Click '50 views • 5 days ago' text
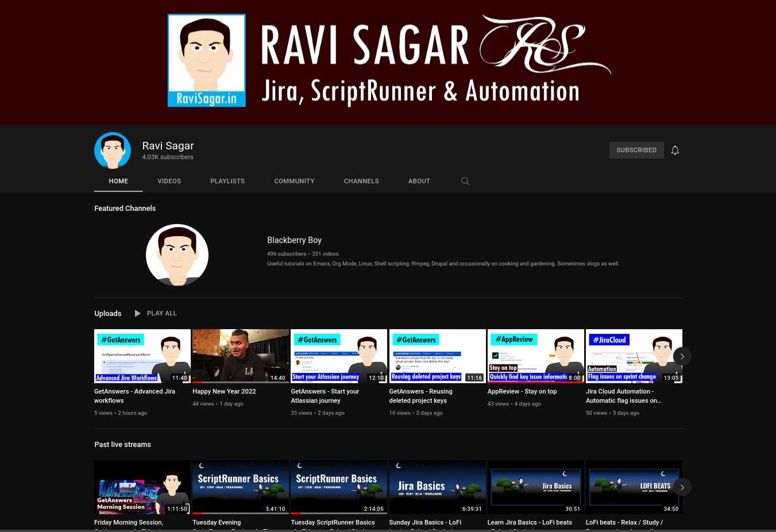Screen dimensions: 776x532 (x=612, y=413)
